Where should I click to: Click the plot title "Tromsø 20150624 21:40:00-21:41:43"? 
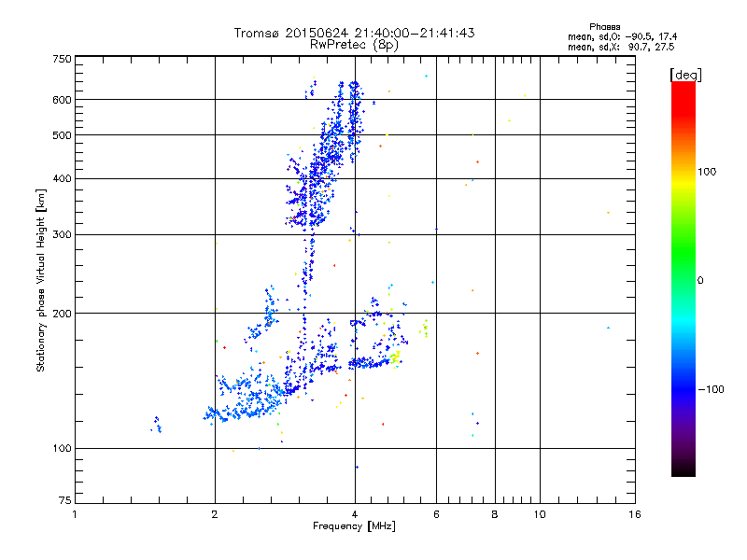[354, 33]
